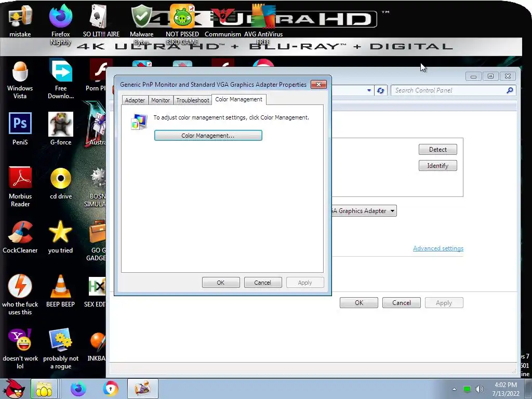Screen dimensions: 532x399
Task: Click the Detect button
Action: pos(437,150)
